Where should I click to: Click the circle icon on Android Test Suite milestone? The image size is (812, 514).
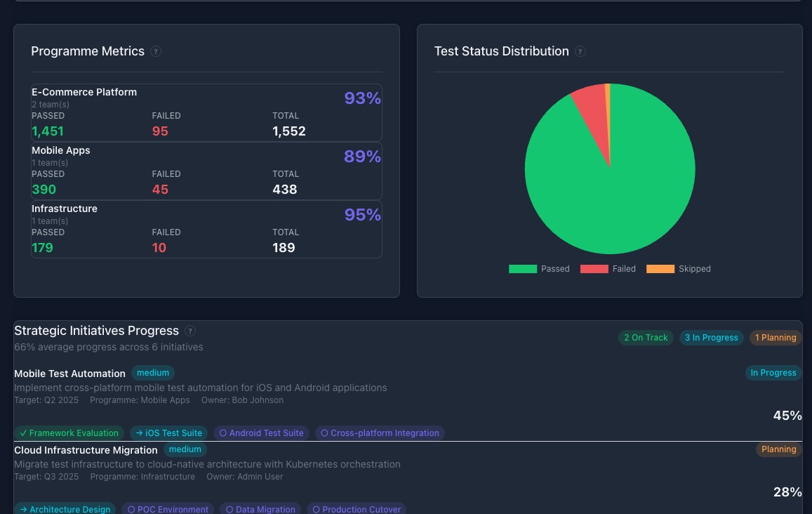coord(222,433)
